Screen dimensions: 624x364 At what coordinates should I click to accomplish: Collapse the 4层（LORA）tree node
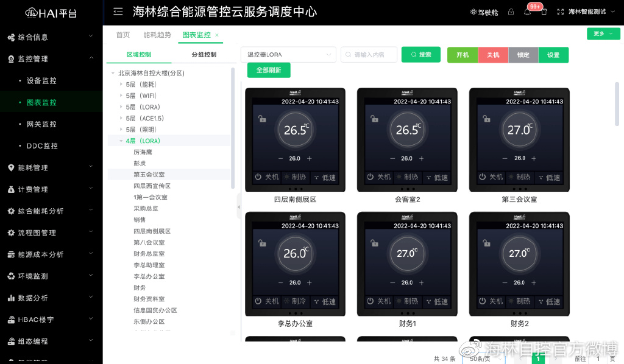pos(121,141)
